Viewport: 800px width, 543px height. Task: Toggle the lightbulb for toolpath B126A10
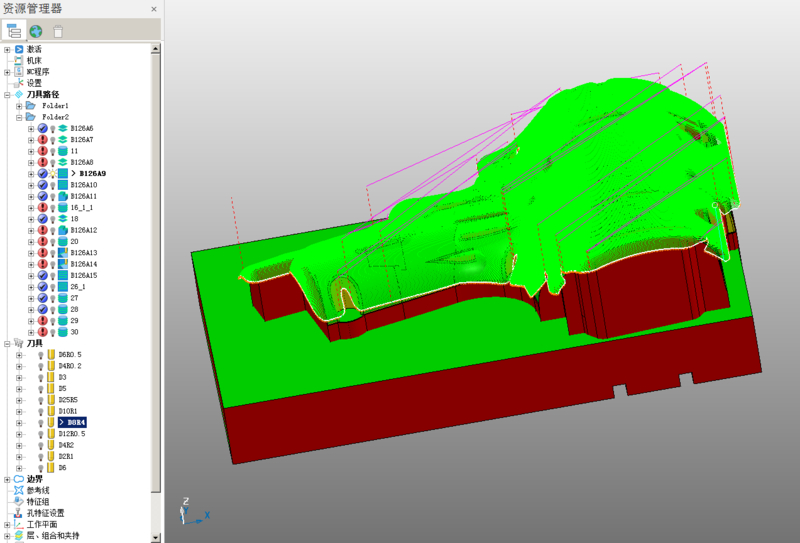(53, 185)
